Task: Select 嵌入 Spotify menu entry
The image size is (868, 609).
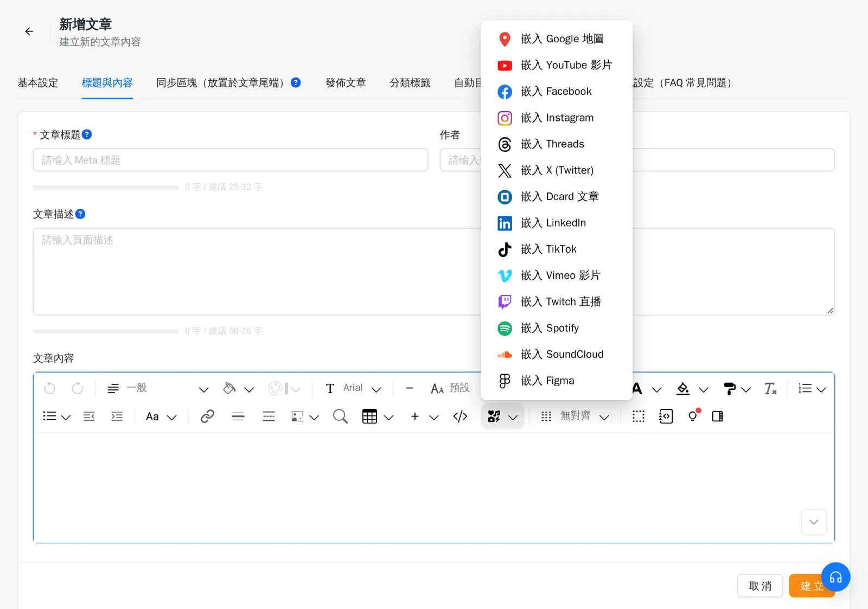Action: click(x=557, y=328)
